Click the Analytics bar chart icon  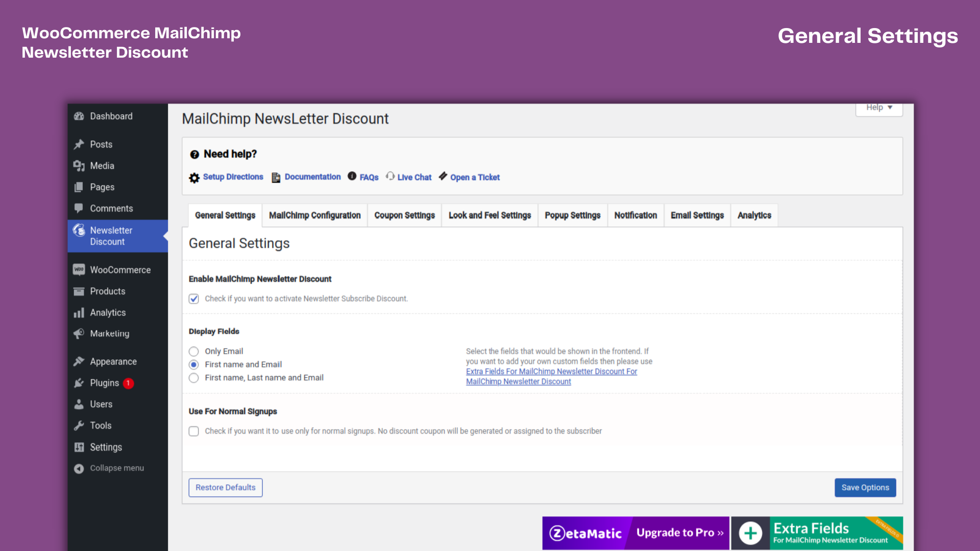coord(79,313)
